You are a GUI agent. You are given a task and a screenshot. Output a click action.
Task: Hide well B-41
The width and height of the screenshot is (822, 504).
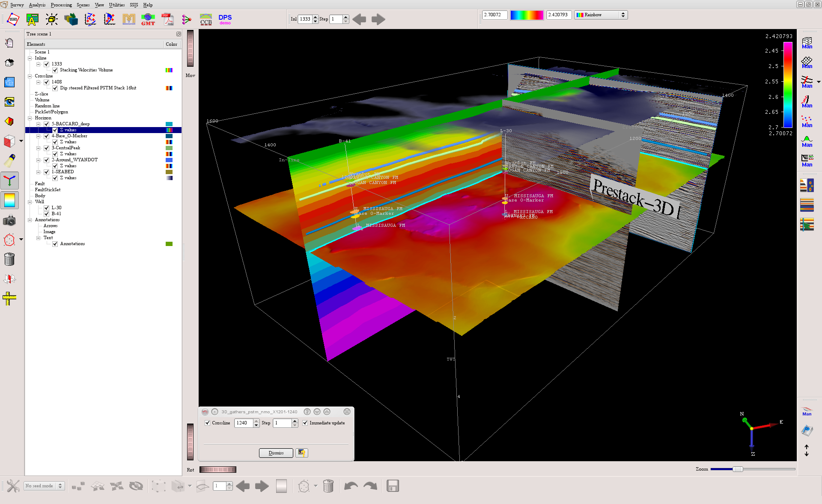point(47,214)
